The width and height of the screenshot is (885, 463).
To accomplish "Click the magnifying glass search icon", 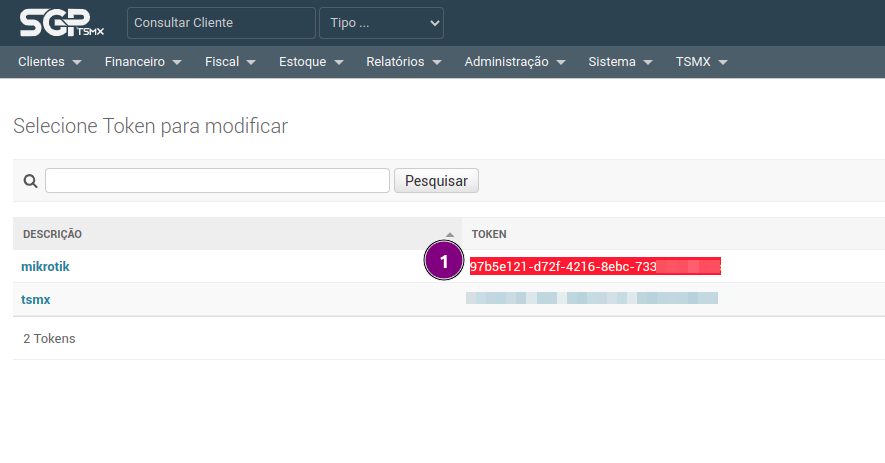I will coord(30,181).
